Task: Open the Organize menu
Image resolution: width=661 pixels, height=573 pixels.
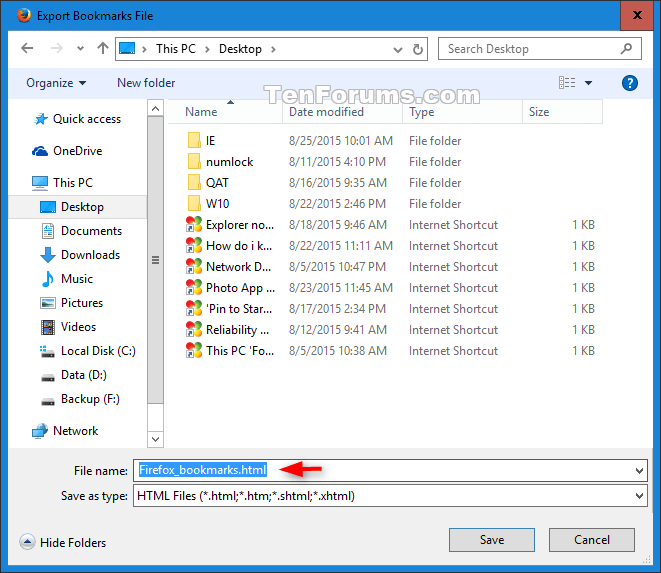Action: coord(56,83)
